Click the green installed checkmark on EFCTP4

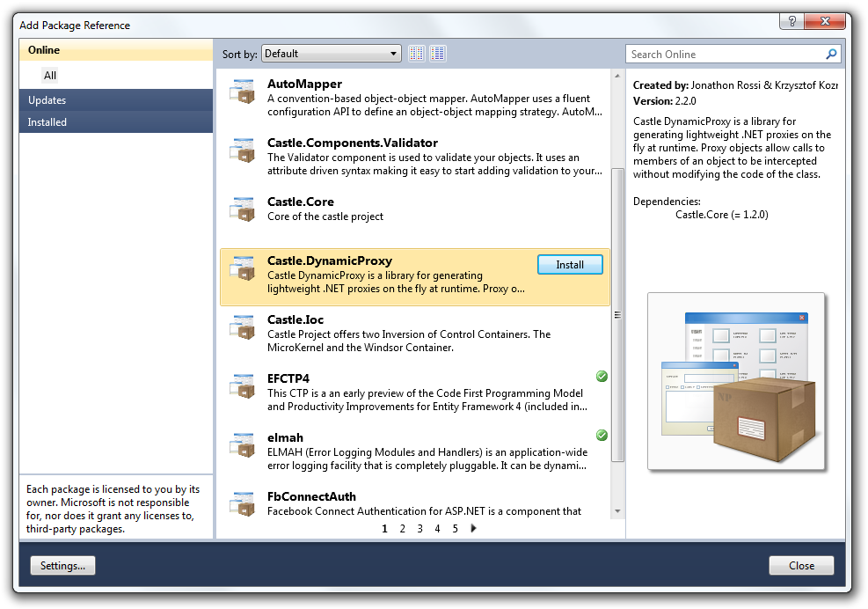coord(602,377)
